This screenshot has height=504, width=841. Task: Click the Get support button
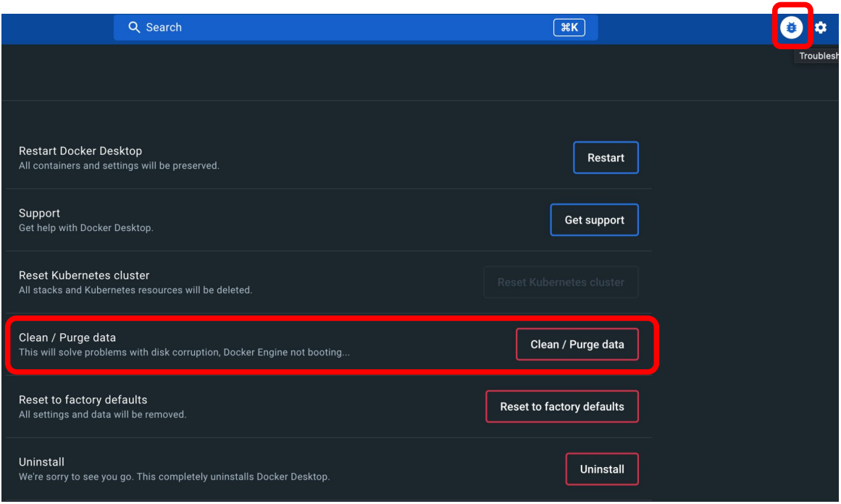(x=594, y=220)
